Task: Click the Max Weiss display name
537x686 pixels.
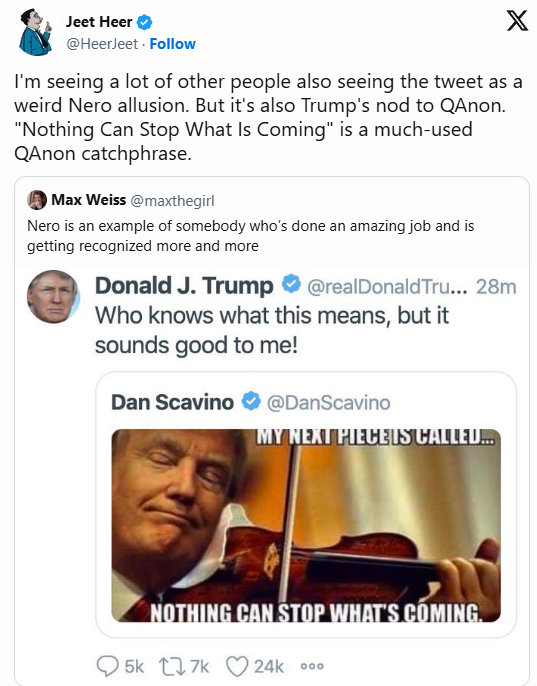Action: coord(89,200)
